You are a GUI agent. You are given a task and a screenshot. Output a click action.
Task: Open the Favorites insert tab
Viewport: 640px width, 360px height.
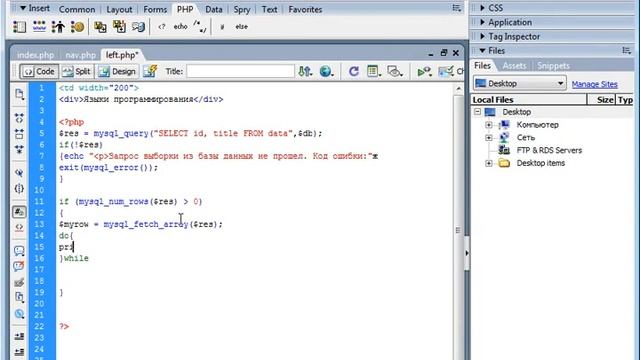point(305,9)
